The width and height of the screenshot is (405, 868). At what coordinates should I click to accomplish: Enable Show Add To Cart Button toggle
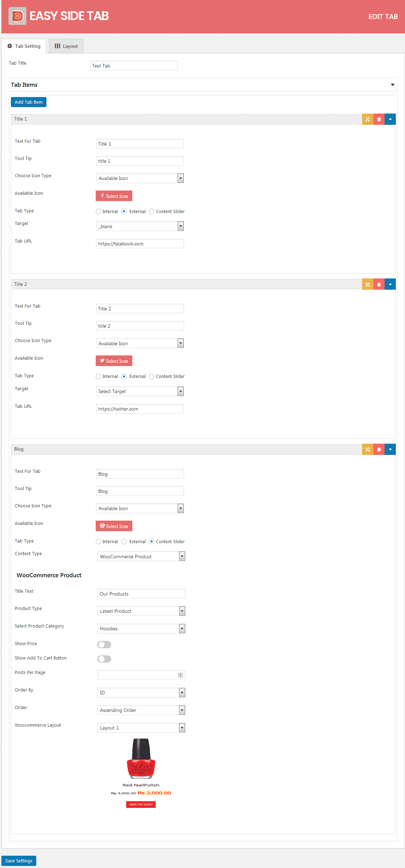tap(104, 659)
